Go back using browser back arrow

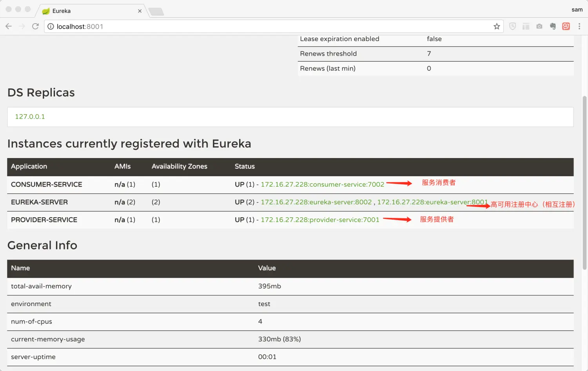[x=9, y=26]
